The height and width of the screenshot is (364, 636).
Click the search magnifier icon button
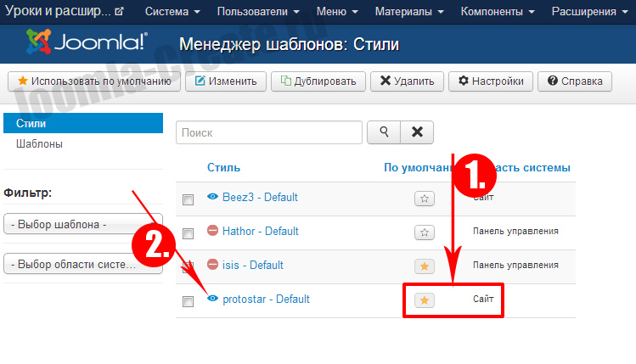[383, 132]
